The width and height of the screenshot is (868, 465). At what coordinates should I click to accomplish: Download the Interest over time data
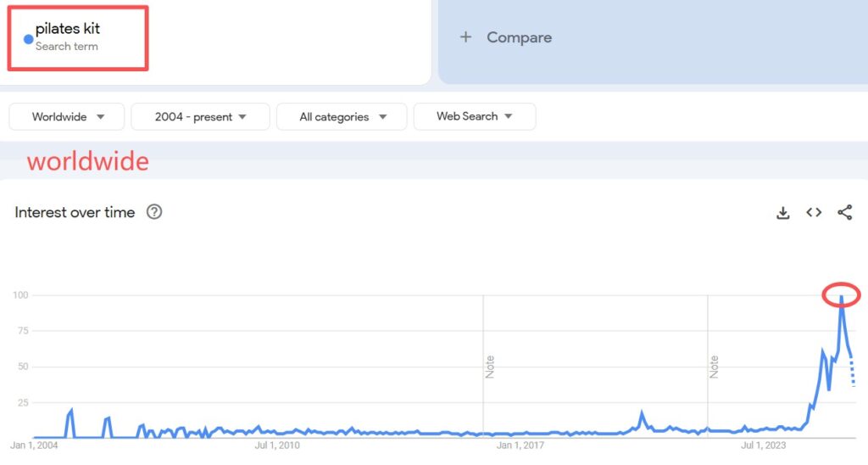[x=783, y=213]
